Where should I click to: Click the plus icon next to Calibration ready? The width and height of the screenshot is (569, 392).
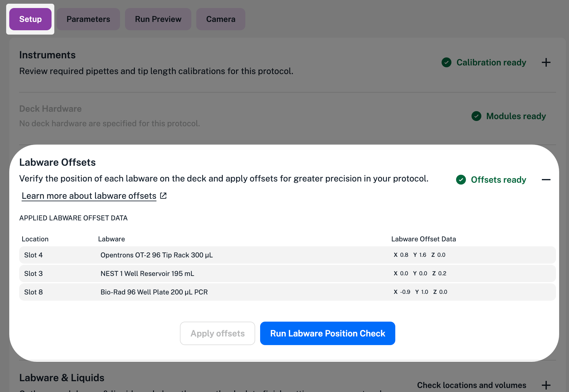click(x=546, y=62)
